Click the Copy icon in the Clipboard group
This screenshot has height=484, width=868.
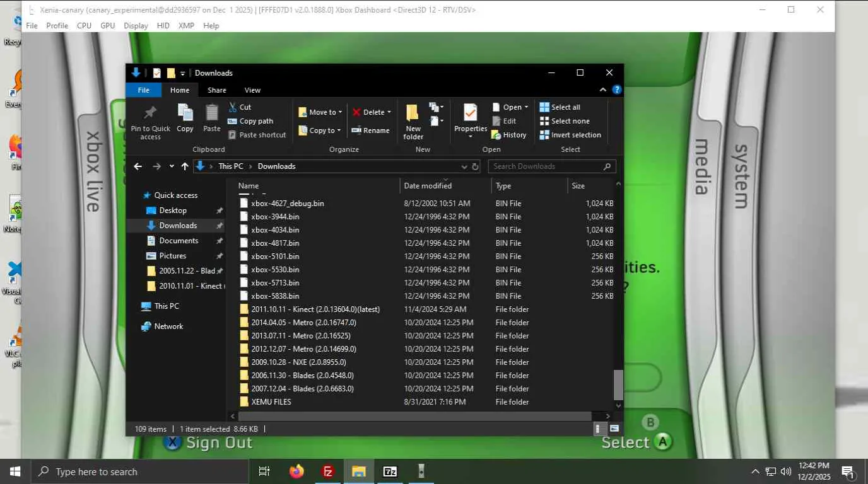click(x=185, y=118)
